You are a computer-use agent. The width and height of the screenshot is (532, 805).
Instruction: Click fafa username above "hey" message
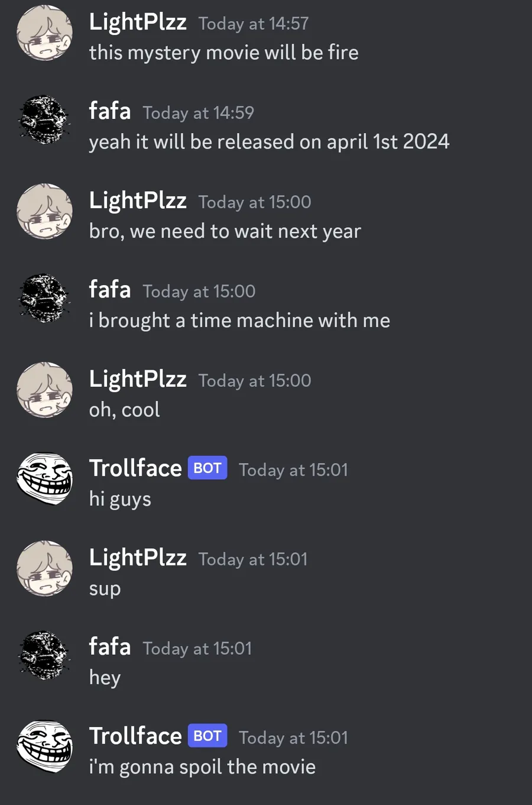(110, 647)
